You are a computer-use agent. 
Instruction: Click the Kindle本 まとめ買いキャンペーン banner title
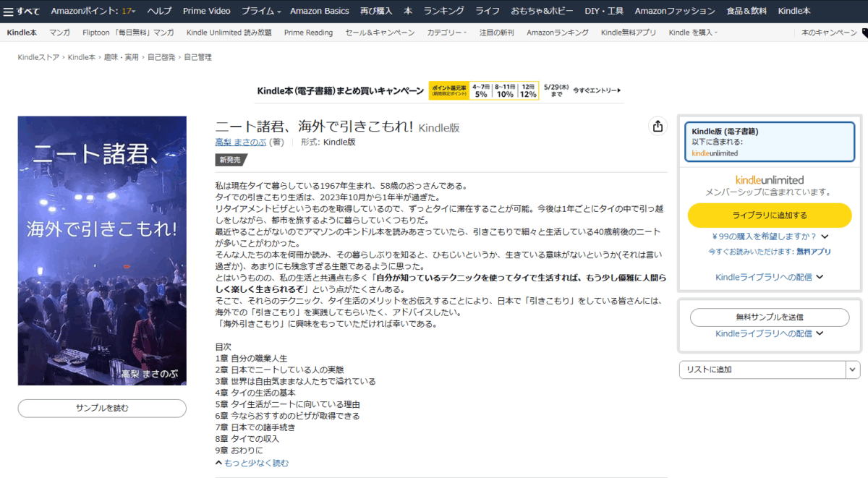coord(340,90)
